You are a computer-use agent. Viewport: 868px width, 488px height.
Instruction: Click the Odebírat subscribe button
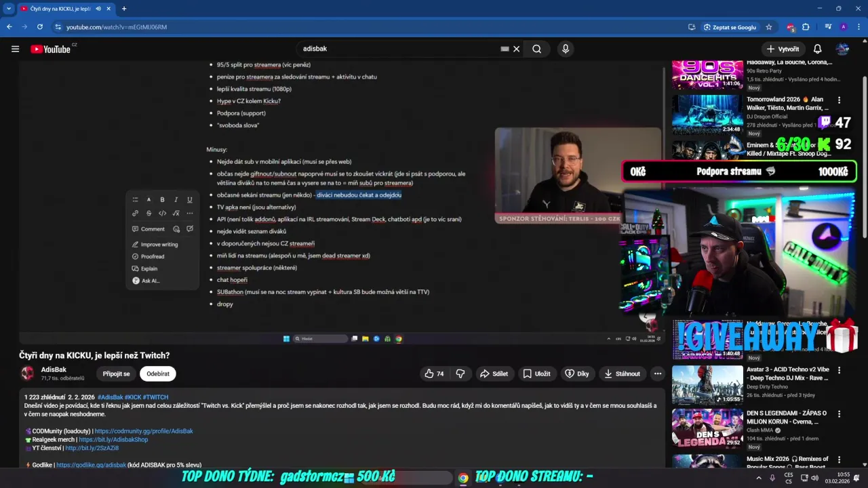click(x=158, y=373)
